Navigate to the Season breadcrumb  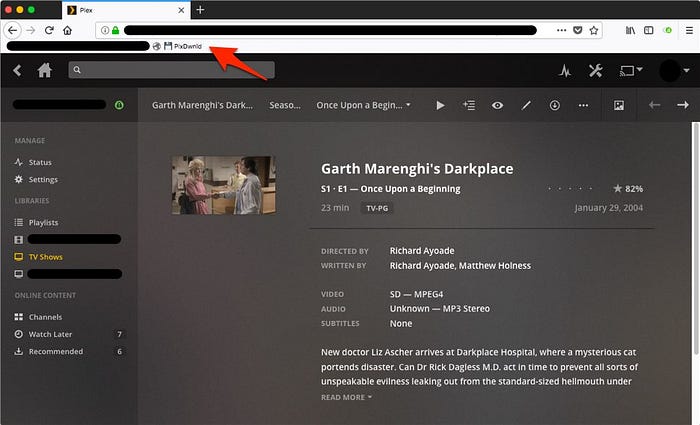tap(285, 105)
